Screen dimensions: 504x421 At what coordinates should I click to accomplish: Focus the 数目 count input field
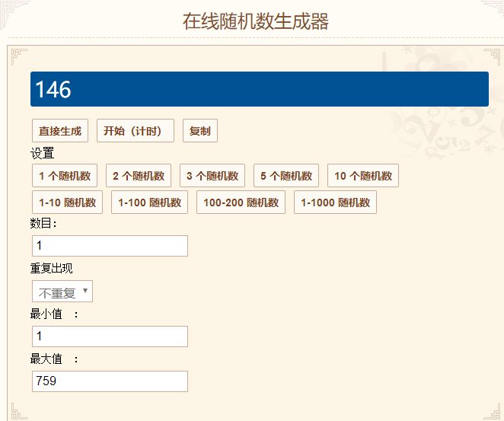coord(110,246)
